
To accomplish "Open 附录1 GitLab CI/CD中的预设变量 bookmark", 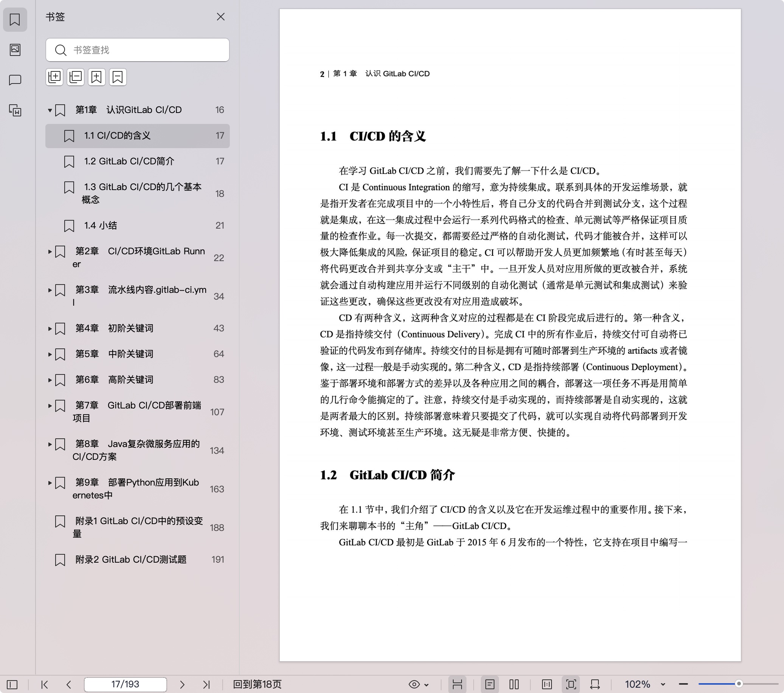I will pyautogui.click(x=137, y=527).
